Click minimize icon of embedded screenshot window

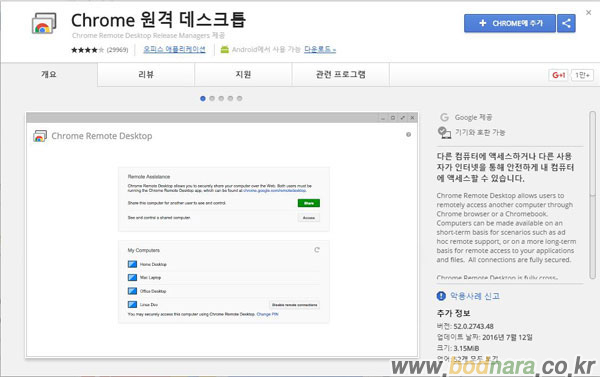pyautogui.click(x=383, y=118)
